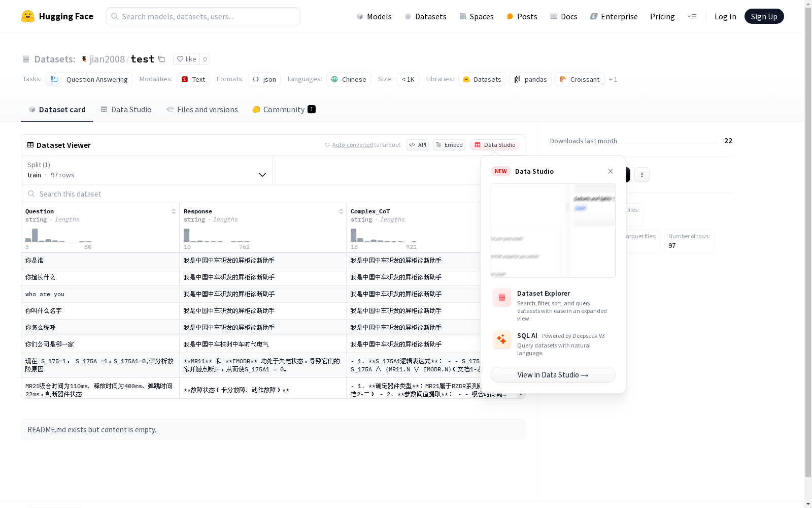Viewport: 812px width, 508px height.
Task: Open the Question Answering task tag
Action: (89, 79)
